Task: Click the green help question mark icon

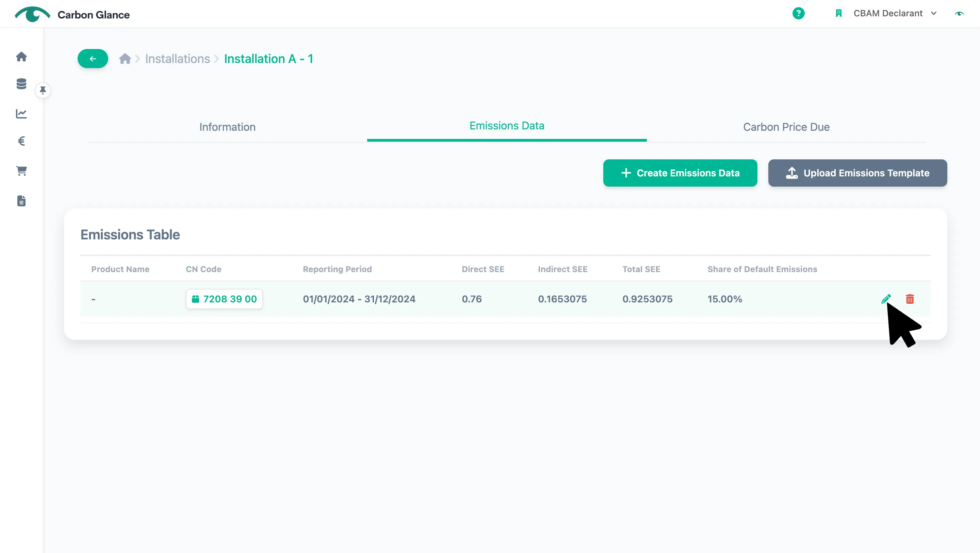Action: tap(798, 13)
